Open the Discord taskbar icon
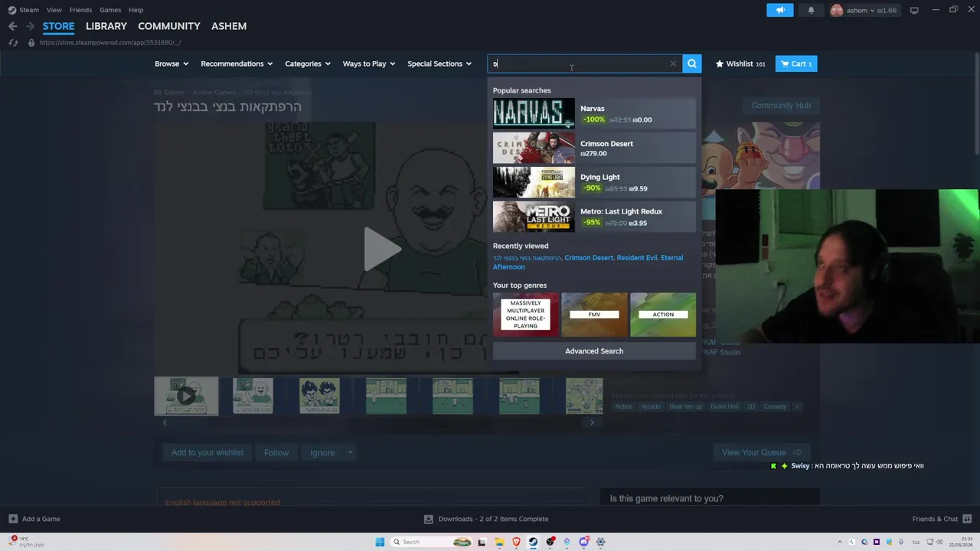Screen dimensions: 980x551 point(583,542)
